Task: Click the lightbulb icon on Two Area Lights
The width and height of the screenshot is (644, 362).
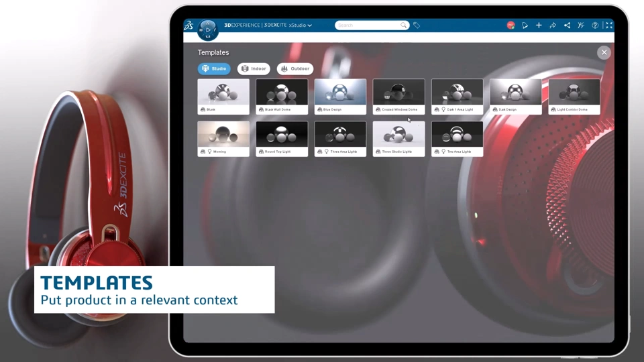Action: [x=443, y=152]
